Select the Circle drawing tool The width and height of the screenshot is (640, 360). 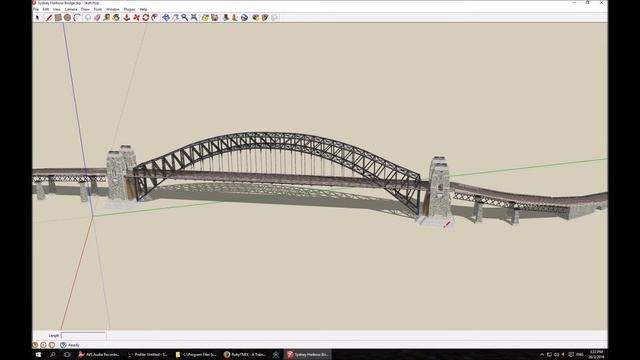(67, 18)
